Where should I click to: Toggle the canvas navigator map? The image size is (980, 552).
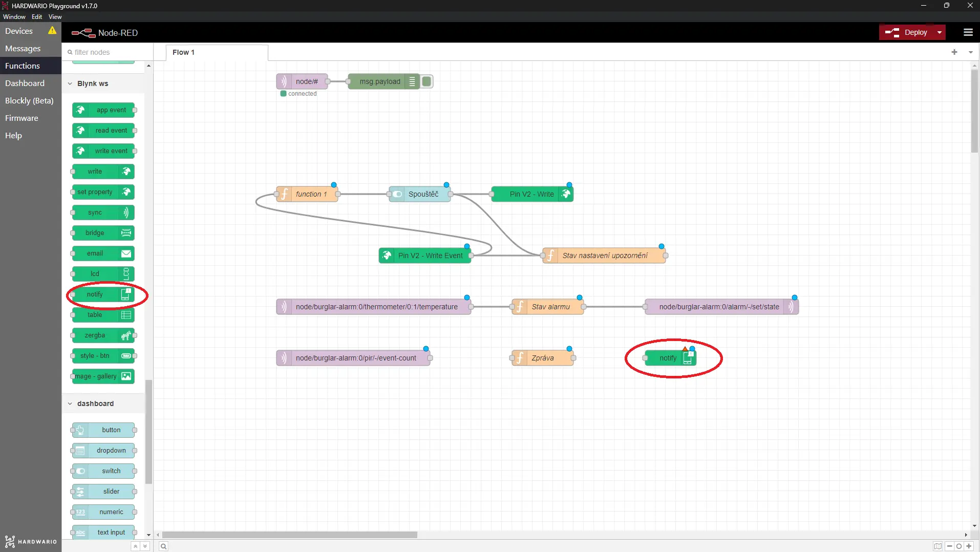point(938,546)
